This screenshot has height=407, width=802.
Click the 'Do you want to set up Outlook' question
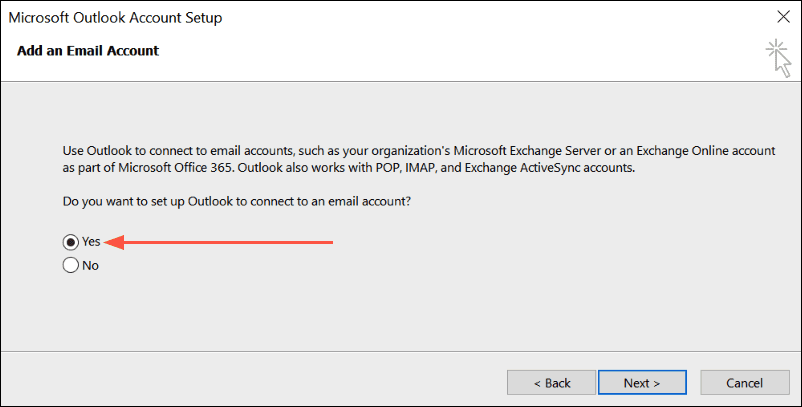(237, 201)
